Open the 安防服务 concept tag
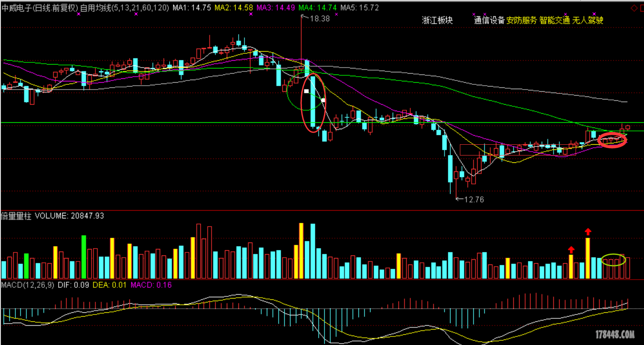Screen dimensions: 644x345 pyautogui.click(x=522, y=20)
